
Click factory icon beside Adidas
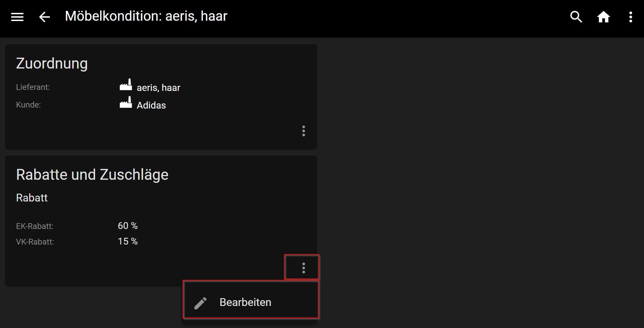126,102
